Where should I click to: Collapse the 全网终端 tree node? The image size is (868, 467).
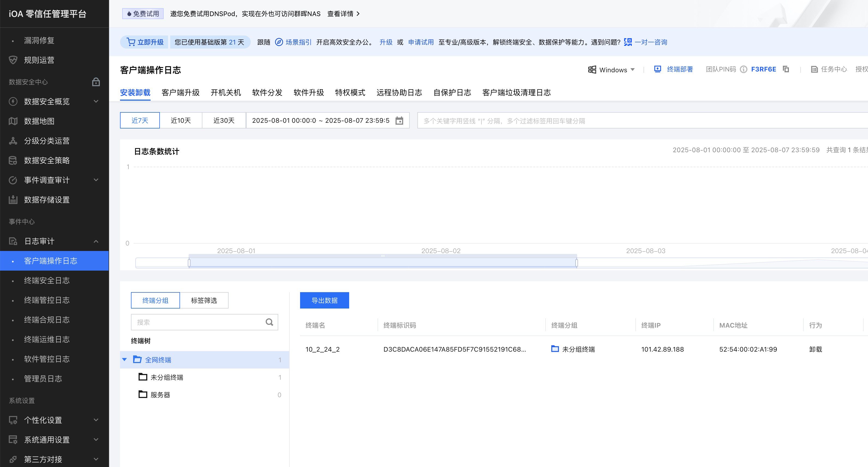pyautogui.click(x=125, y=360)
